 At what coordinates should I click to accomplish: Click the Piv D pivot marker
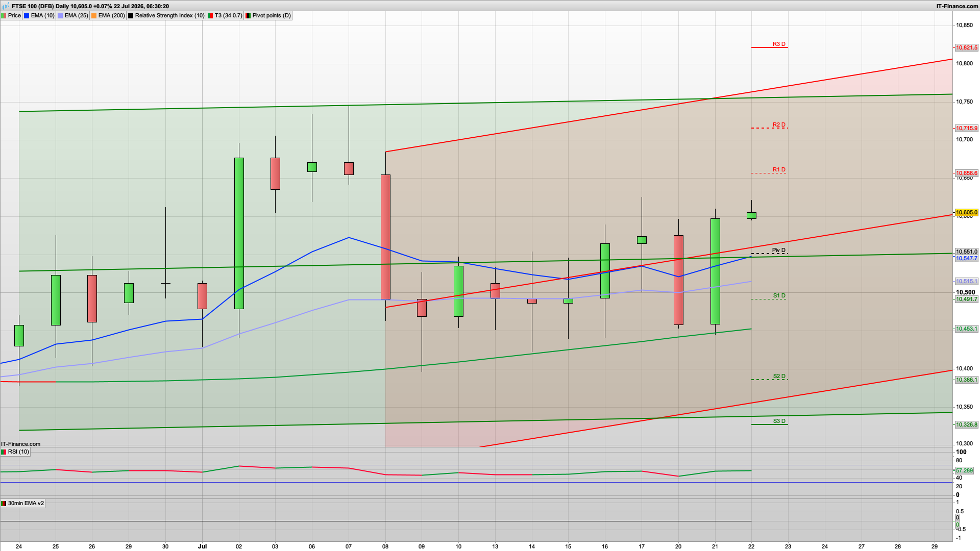[x=779, y=251]
